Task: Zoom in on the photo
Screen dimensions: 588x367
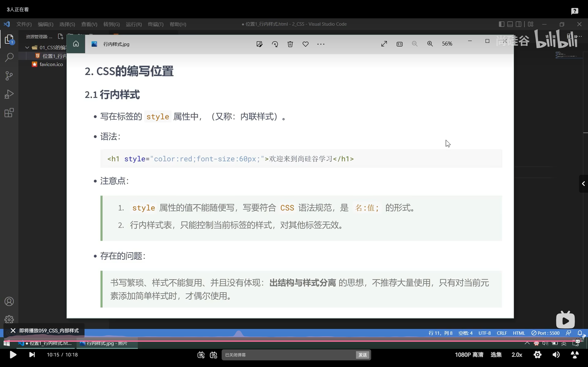Action: (430, 44)
